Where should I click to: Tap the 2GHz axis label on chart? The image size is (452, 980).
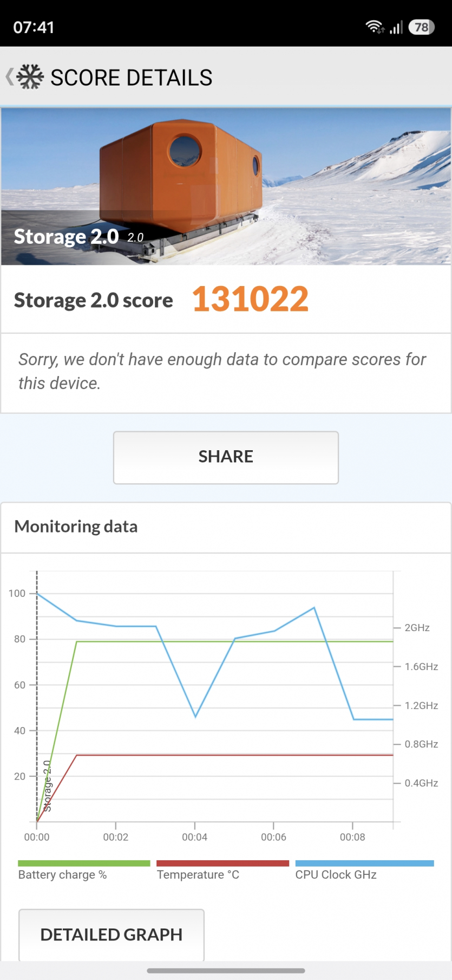(x=417, y=628)
